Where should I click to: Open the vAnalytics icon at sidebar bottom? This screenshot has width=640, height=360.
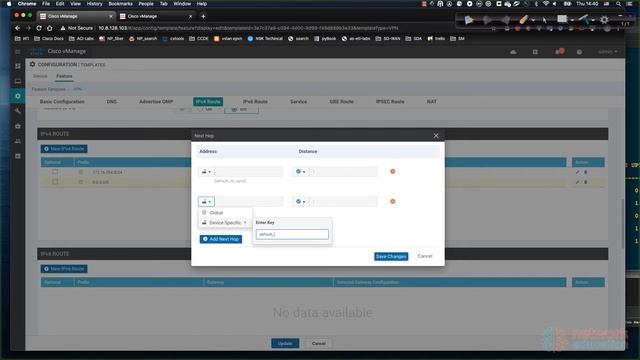click(x=18, y=156)
